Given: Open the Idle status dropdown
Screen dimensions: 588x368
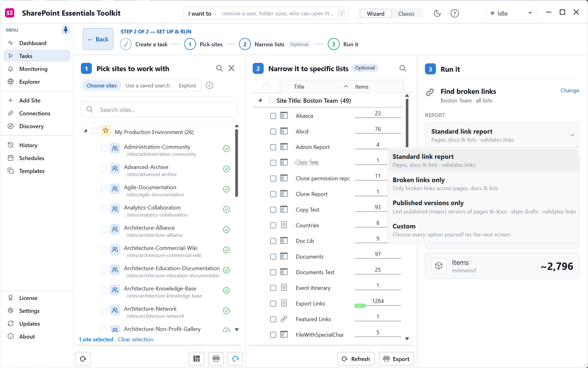Looking at the screenshot, I should pos(511,14).
